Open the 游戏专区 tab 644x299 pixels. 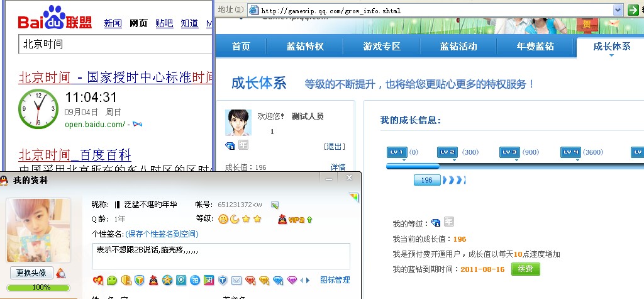pos(382,47)
